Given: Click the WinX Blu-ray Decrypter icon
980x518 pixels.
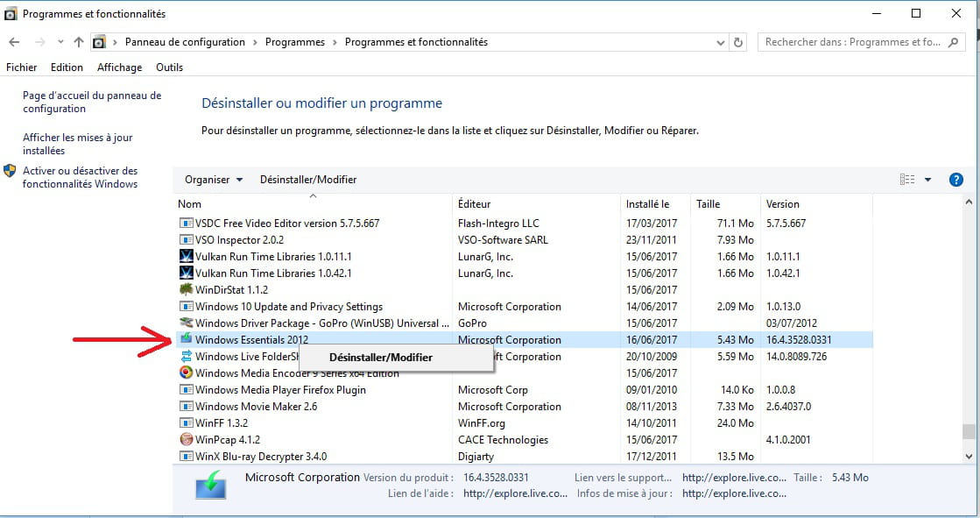Looking at the screenshot, I should click(186, 457).
